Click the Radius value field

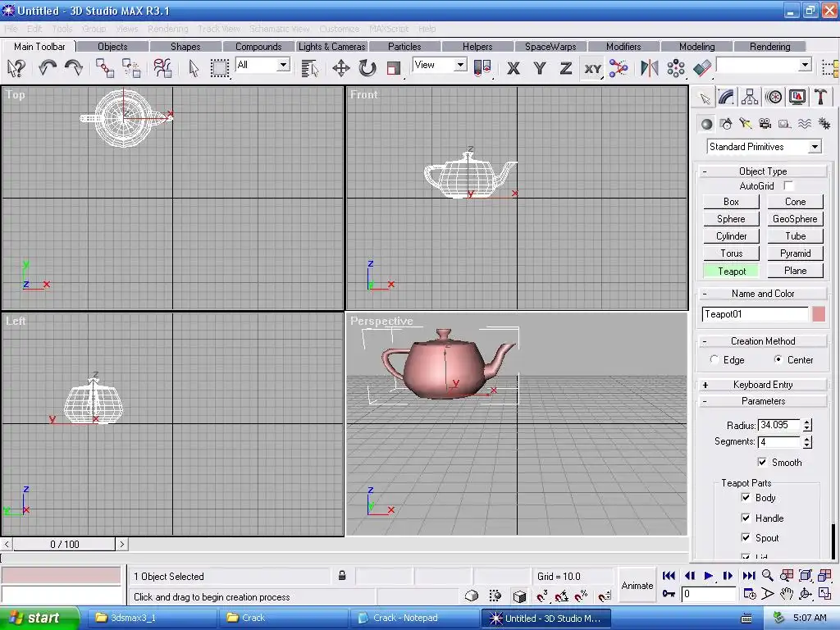pos(779,425)
